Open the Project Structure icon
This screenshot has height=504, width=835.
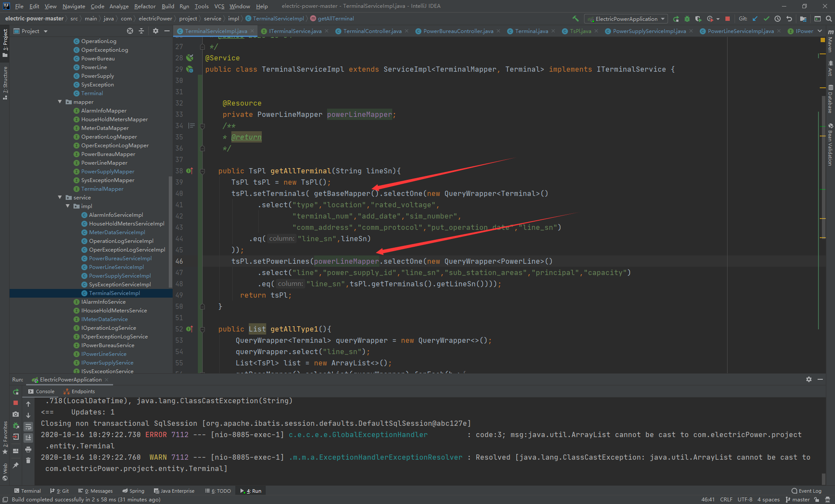point(803,19)
